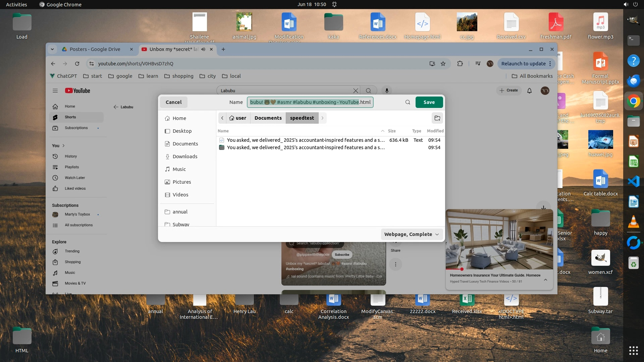644x362 pixels.
Task: Open the Chrome extensions puzzle icon
Action: [x=460, y=64]
